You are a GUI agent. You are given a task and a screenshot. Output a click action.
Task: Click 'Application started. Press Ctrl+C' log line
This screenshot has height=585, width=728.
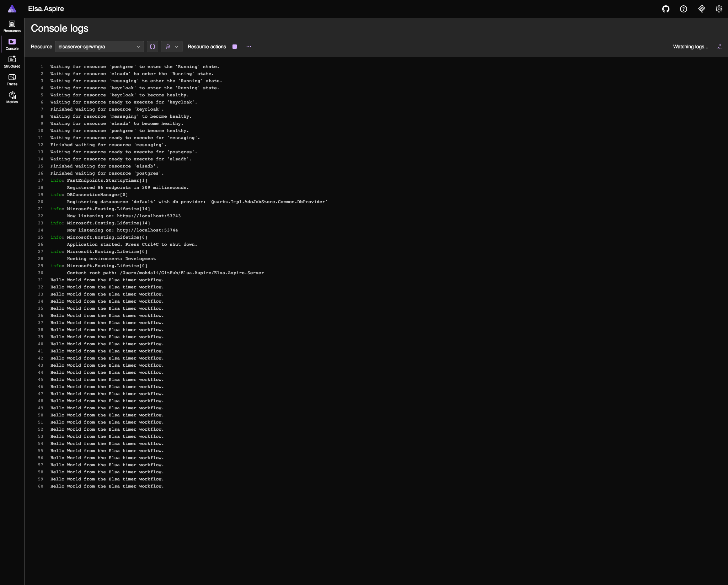pos(132,244)
